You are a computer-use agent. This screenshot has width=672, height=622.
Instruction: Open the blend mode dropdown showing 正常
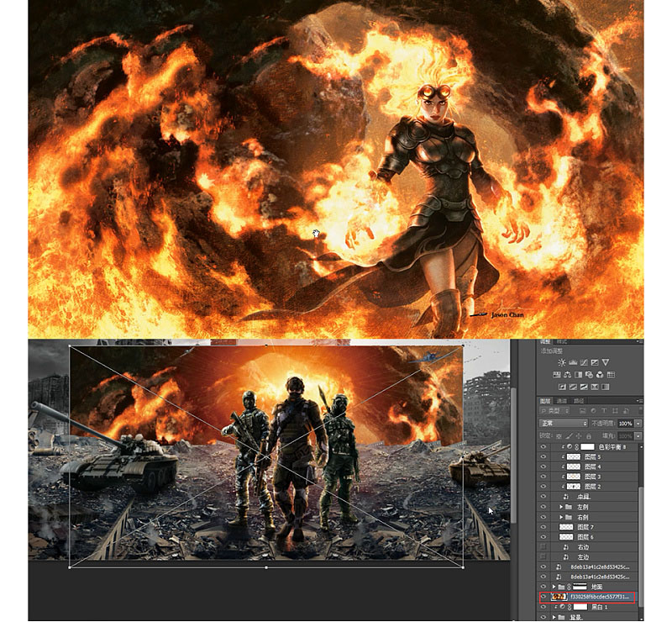pyautogui.click(x=564, y=424)
